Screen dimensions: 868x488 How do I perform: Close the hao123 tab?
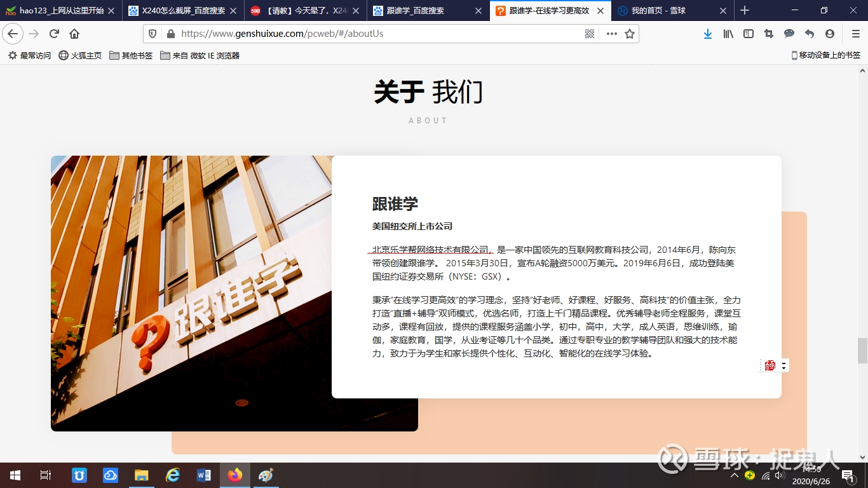111,11
